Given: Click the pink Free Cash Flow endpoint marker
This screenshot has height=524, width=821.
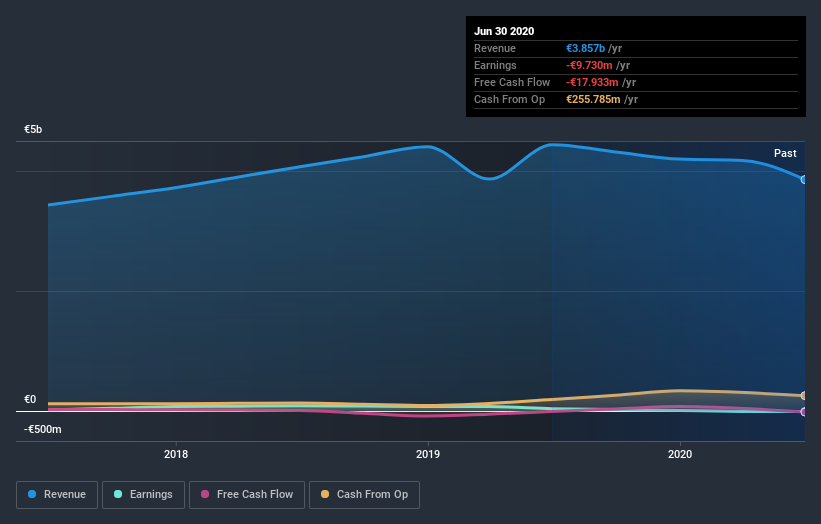Looking at the screenshot, I should tap(804, 412).
